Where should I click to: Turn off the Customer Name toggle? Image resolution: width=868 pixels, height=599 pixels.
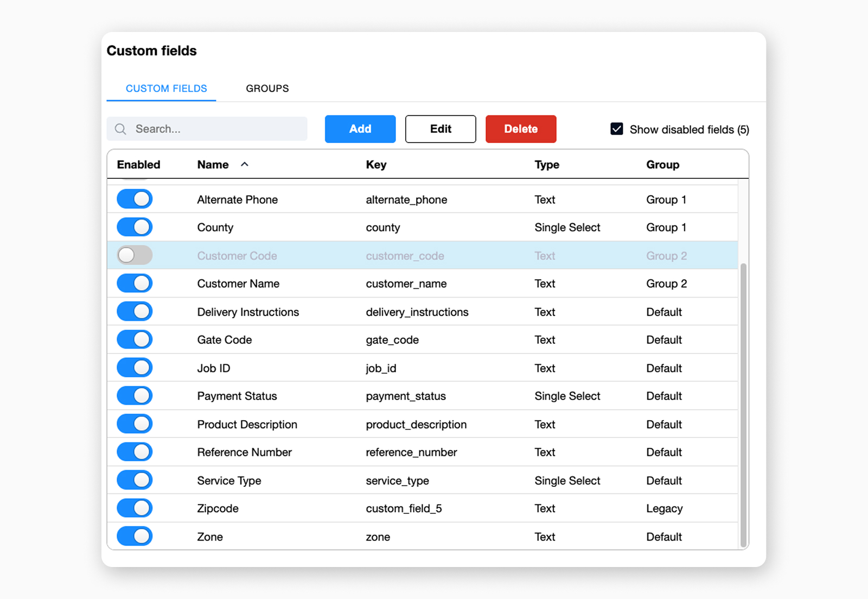point(134,283)
